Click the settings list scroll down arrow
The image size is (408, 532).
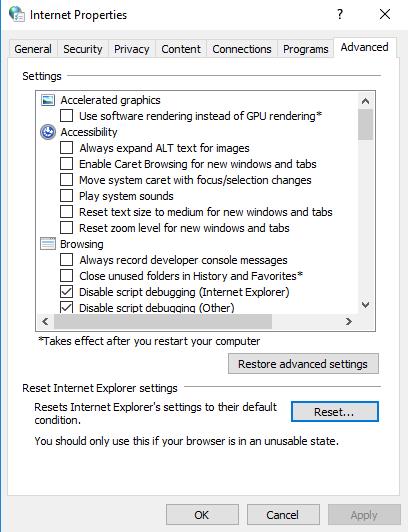click(x=365, y=305)
